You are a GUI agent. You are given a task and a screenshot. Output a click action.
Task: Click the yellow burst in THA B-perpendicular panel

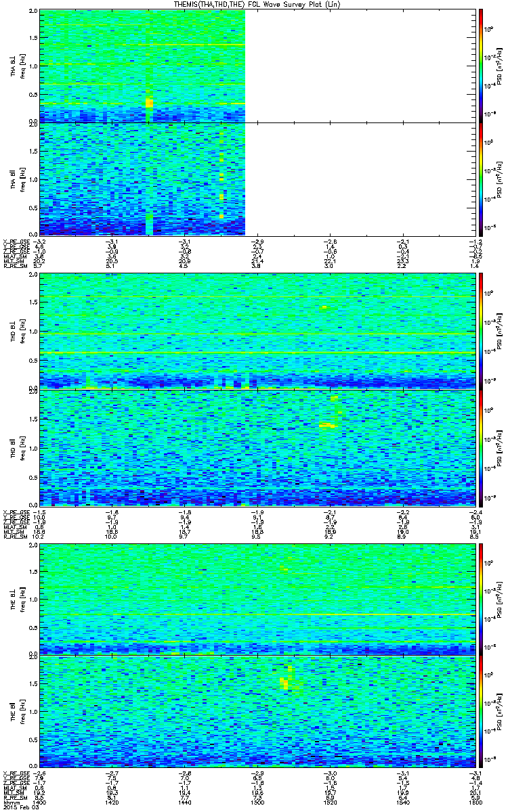click(149, 103)
